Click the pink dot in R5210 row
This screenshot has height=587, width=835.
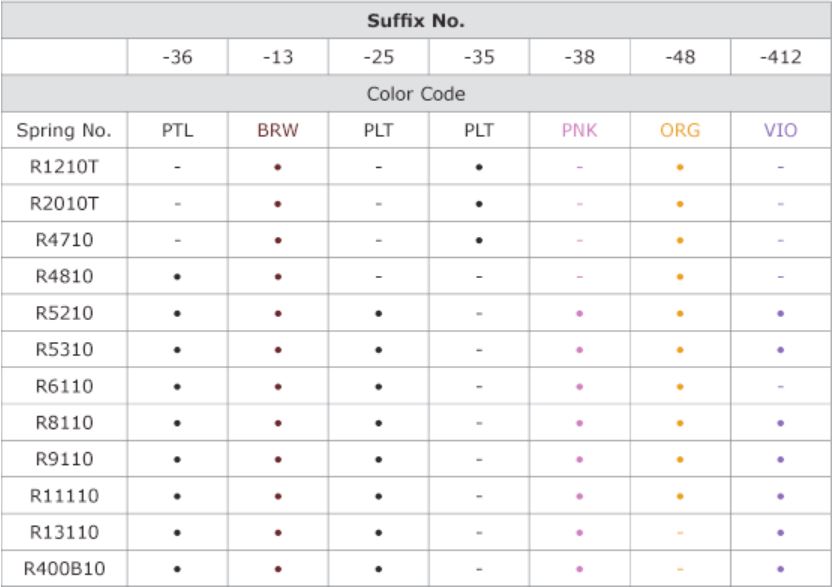point(579,314)
